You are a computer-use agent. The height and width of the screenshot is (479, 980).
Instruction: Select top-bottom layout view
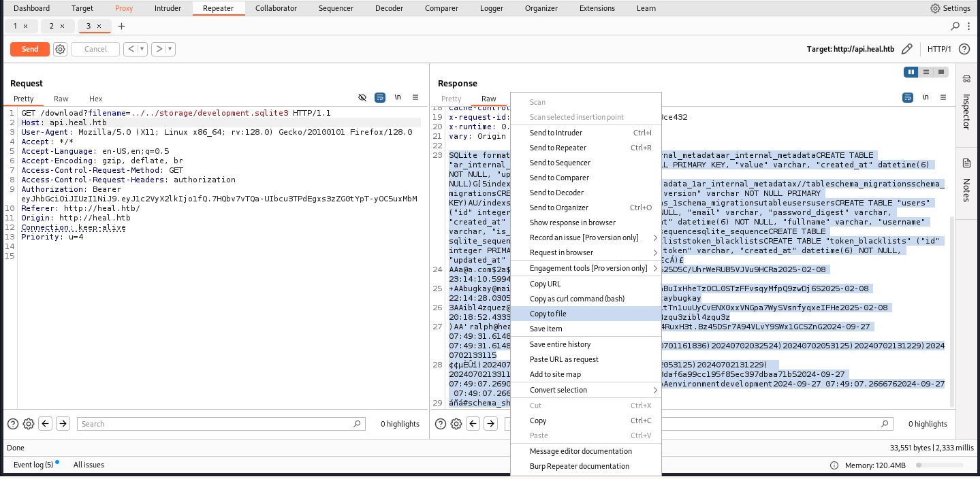tap(926, 72)
